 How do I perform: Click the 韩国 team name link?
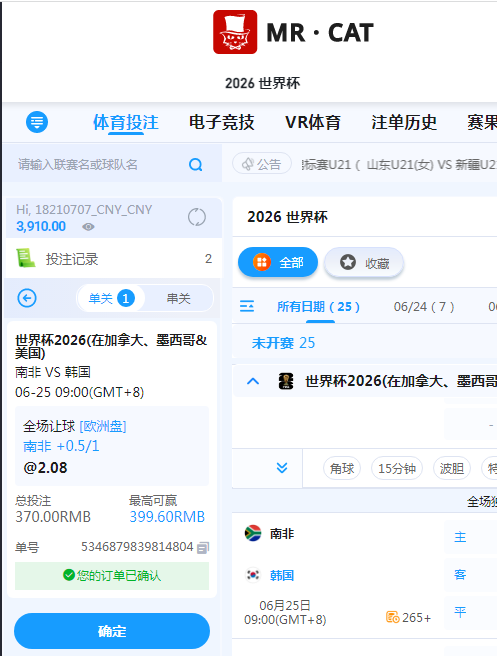coord(282,576)
